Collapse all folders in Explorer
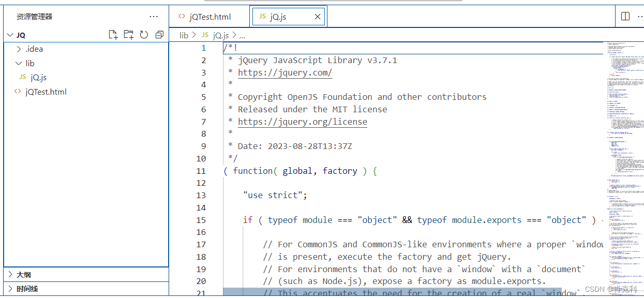This screenshot has width=644, height=298. click(159, 35)
